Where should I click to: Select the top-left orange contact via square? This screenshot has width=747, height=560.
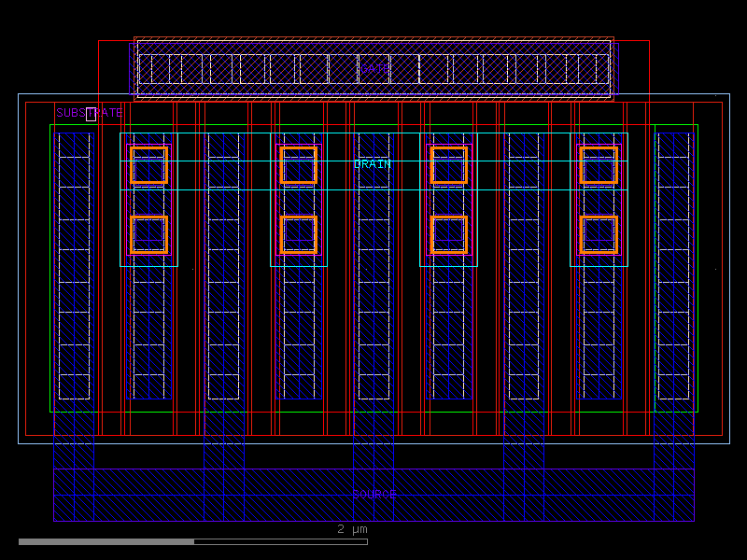click(x=149, y=165)
